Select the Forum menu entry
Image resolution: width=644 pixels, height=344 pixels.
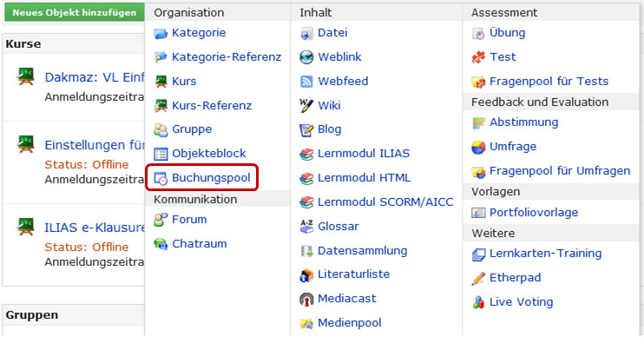189,219
